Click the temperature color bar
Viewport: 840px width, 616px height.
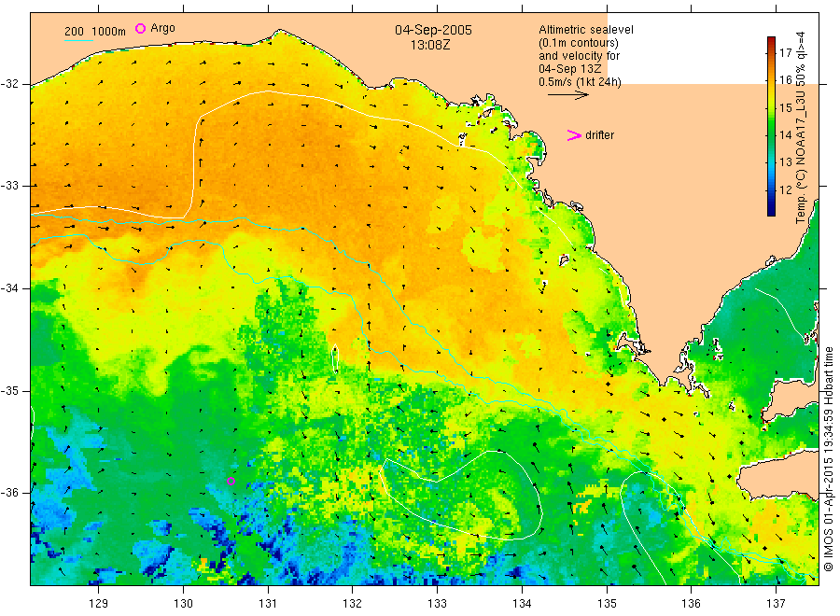click(771, 126)
